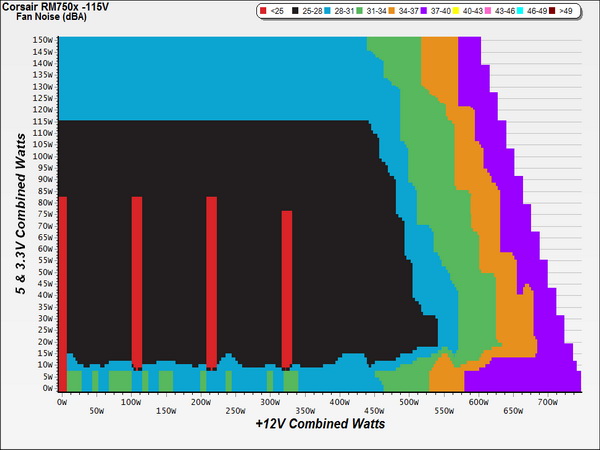Click the 'Corsair RM750x -115V' chart title

tap(55, 7)
